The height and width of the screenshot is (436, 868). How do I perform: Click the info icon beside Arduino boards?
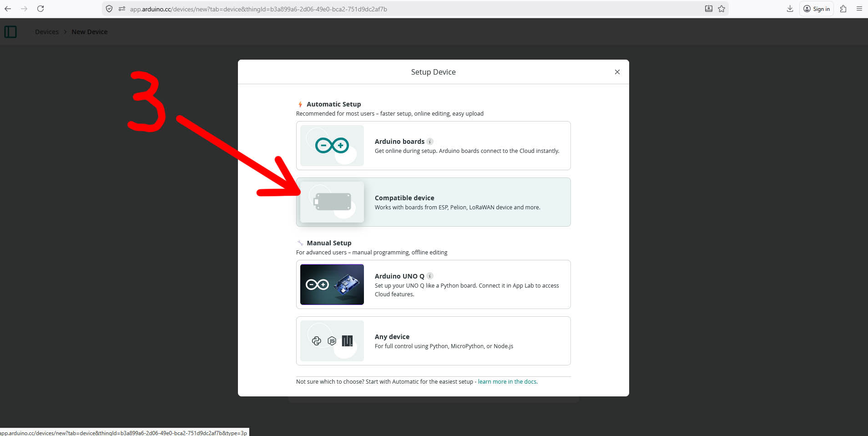[x=430, y=142]
